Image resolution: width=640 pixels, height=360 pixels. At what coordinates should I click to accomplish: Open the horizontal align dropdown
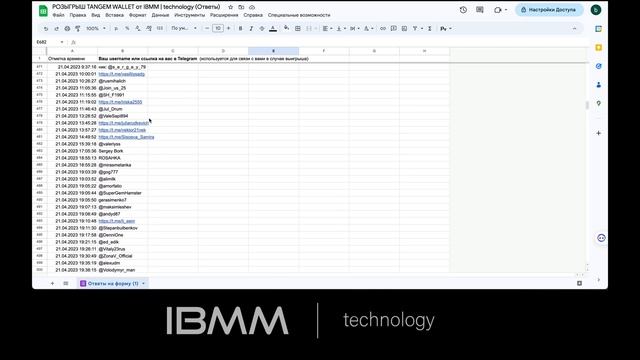(x=327, y=29)
